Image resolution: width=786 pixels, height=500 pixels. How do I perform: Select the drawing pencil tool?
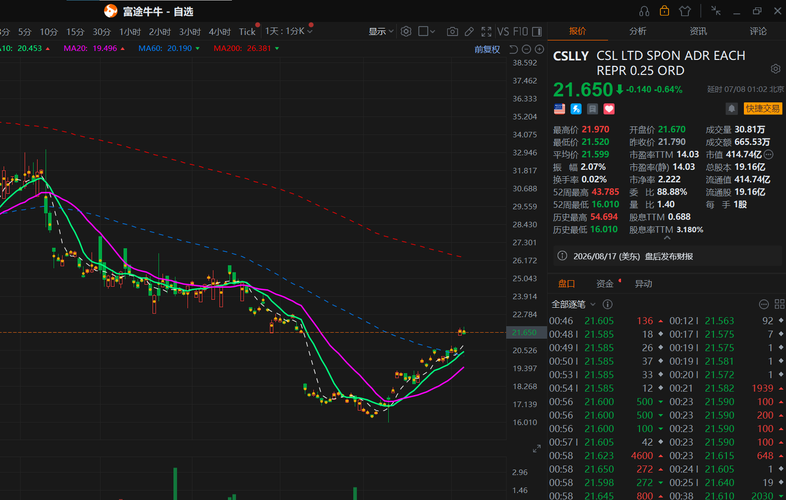point(469,32)
